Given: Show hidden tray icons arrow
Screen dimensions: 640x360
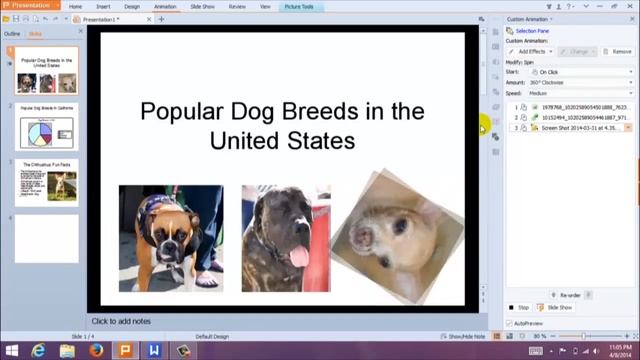Looking at the screenshot, I should click(x=551, y=351).
